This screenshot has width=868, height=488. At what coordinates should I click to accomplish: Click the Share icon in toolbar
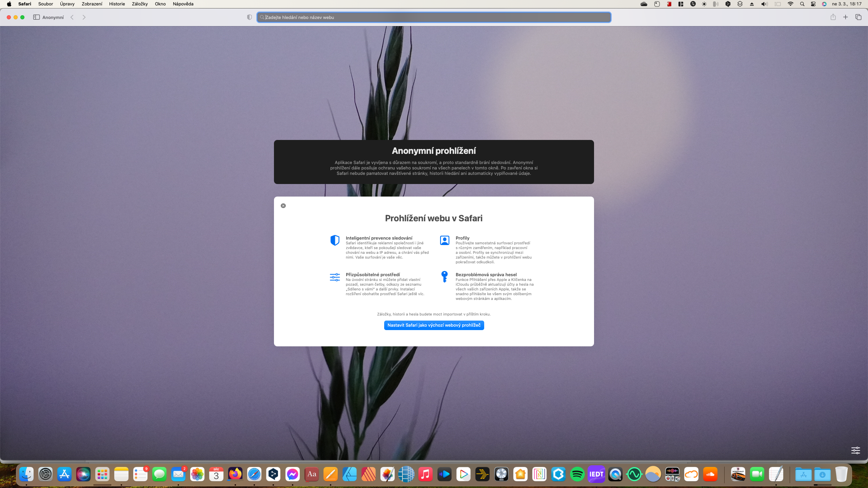[833, 17]
